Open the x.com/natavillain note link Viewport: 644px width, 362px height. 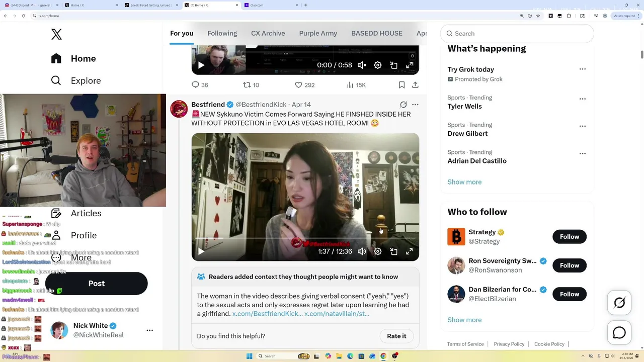click(x=337, y=314)
